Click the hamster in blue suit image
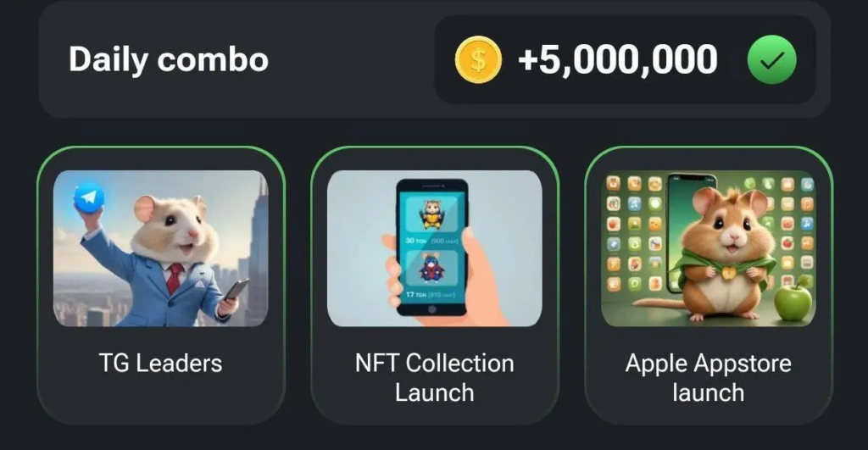This screenshot has height=450, width=868. [160, 248]
